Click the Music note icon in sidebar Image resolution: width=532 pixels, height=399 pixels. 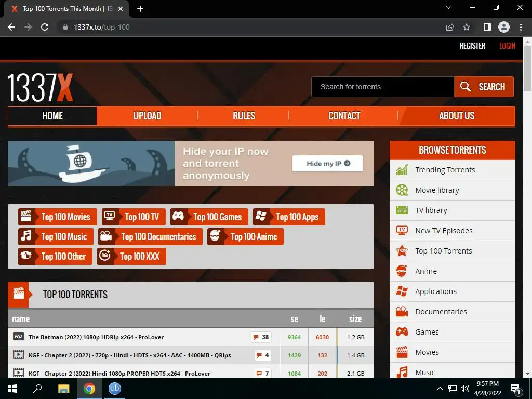click(x=402, y=372)
